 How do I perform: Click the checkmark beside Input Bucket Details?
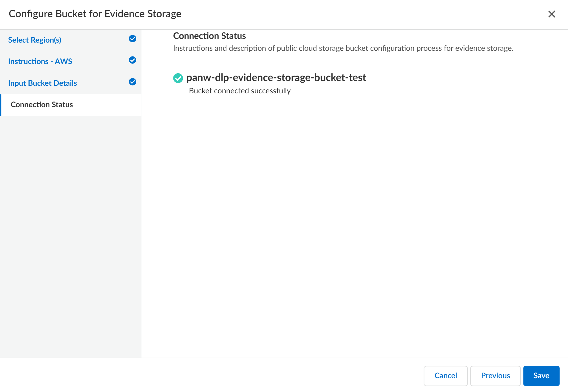[x=133, y=82]
